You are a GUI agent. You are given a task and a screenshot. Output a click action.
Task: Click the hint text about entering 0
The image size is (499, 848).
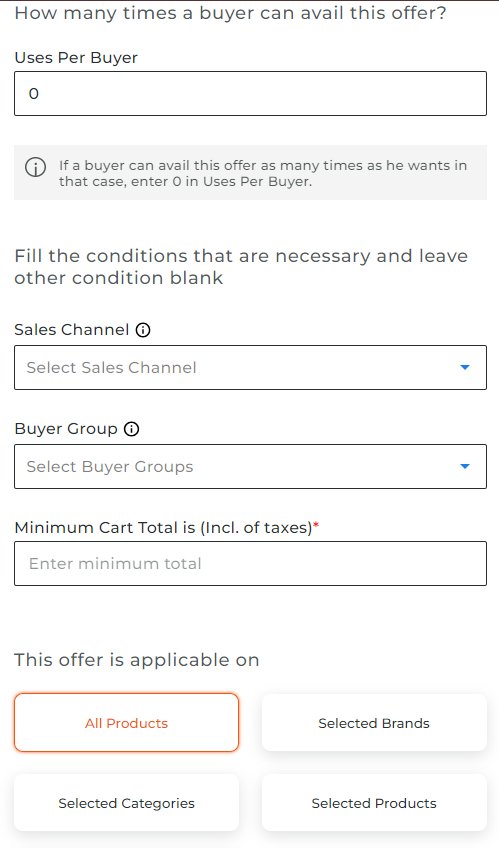(x=263, y=173)
